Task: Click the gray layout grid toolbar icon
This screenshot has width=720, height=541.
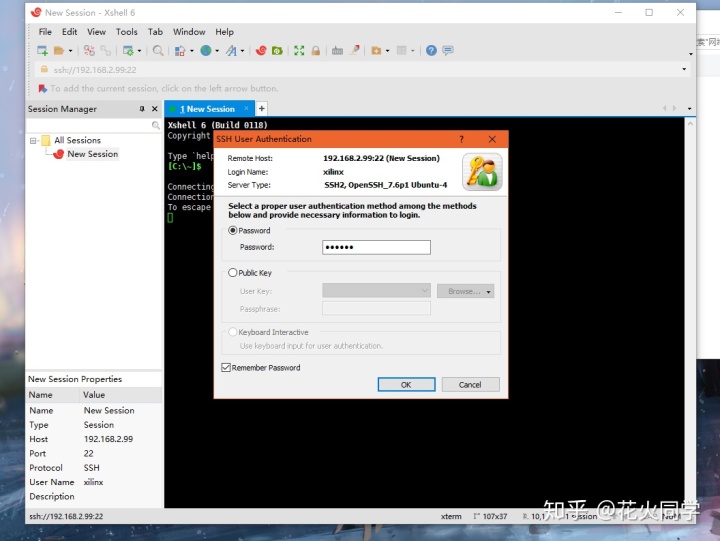Action: [402, 51]
